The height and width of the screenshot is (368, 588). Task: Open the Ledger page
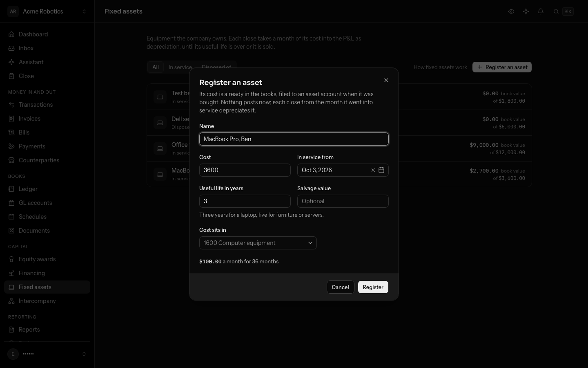47,189
